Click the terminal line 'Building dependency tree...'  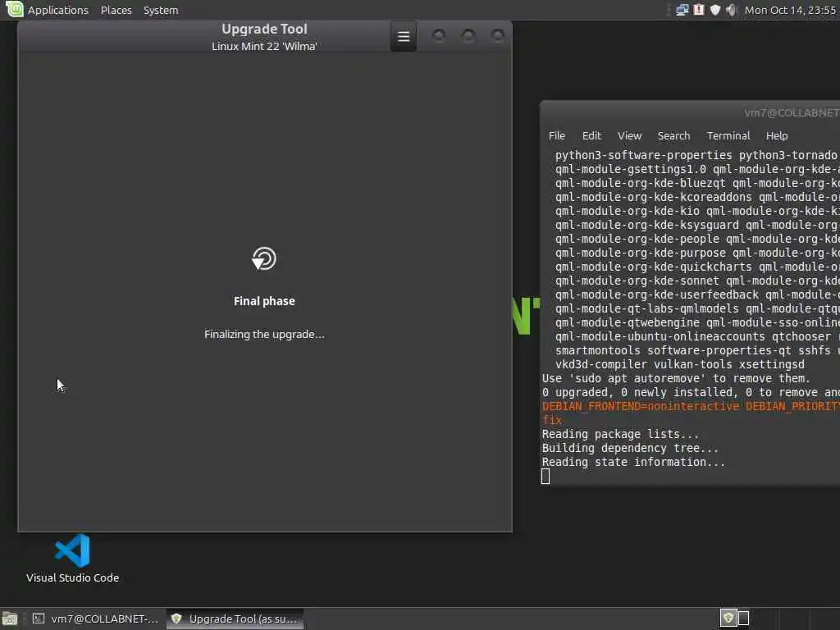(630, 448)
